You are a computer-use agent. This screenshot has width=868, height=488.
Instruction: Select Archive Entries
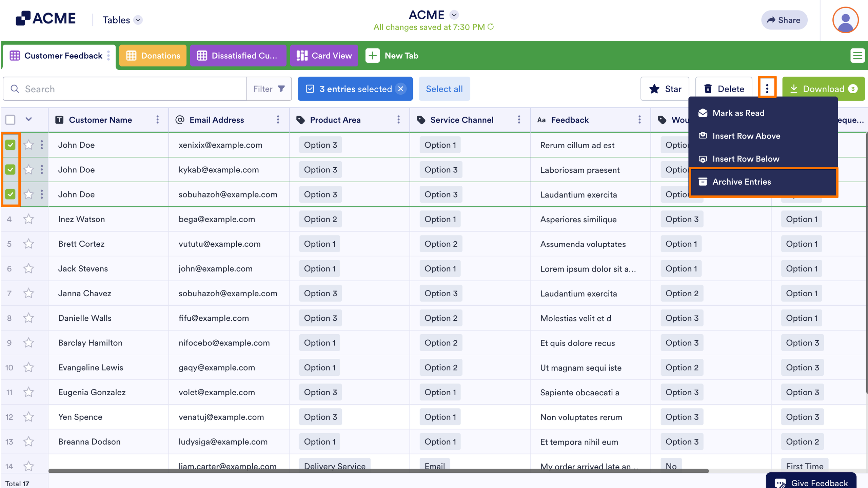coord(763,182)
